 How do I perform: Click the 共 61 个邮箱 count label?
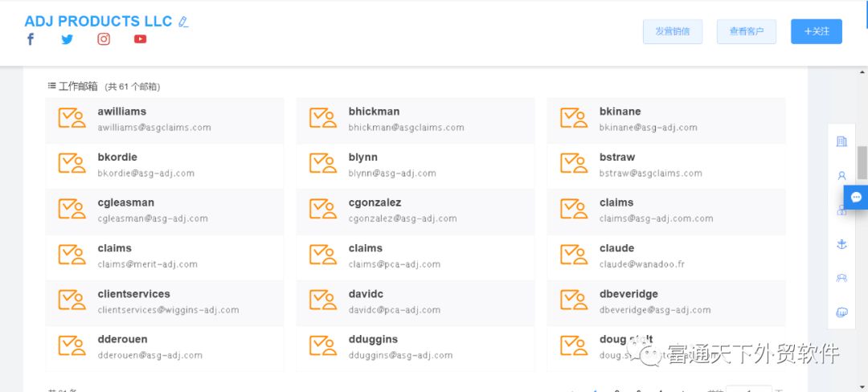point(133,87)
